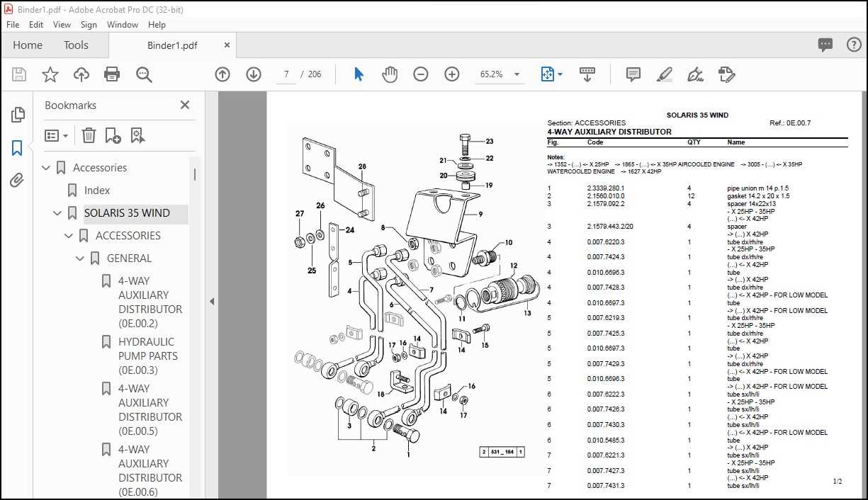Select the Binder1.pdf document tab
Image resolution: width=868 pixels, height=500 pixels.
pyautogui.click(x=172, y=45)
